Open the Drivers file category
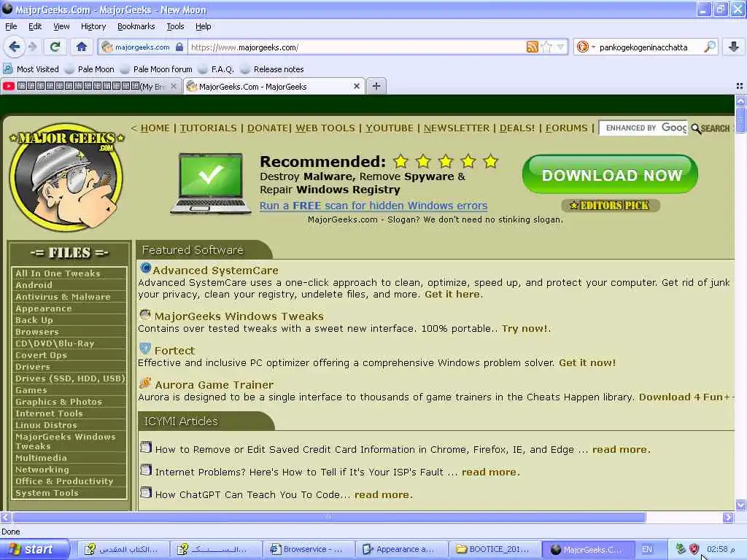 point(32,367)
